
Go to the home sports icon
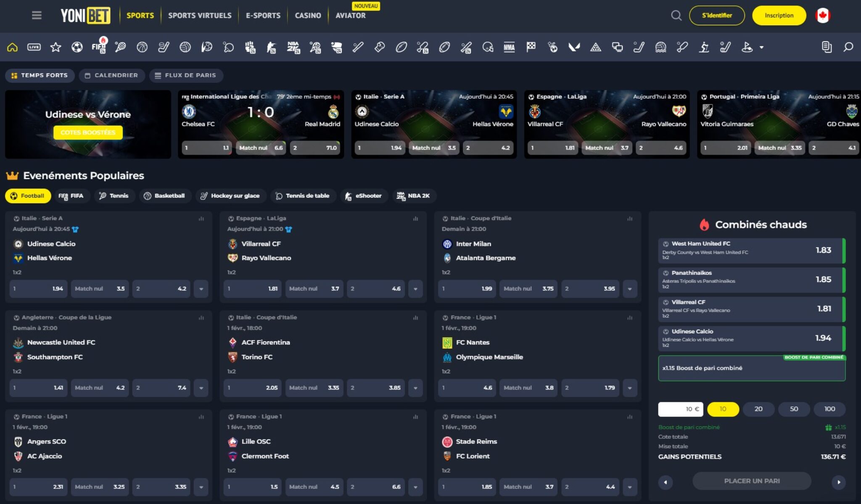[12, 47]
